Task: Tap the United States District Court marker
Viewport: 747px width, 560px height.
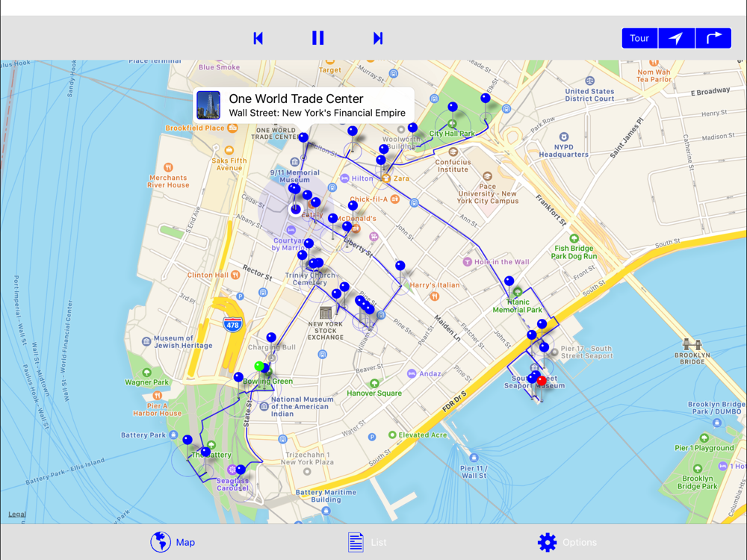Action: click(590, 81)
